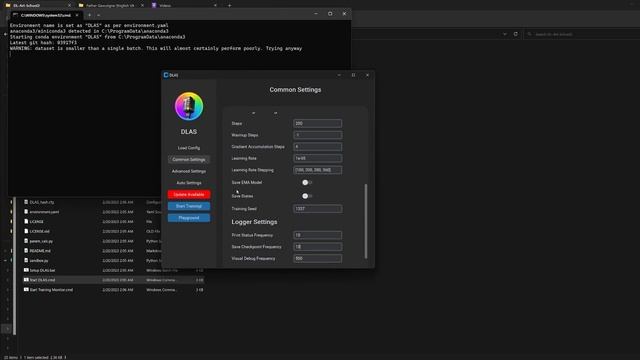Click the Learning Rate Stepping field
The image size is (640, 360).
coord(318,170)
